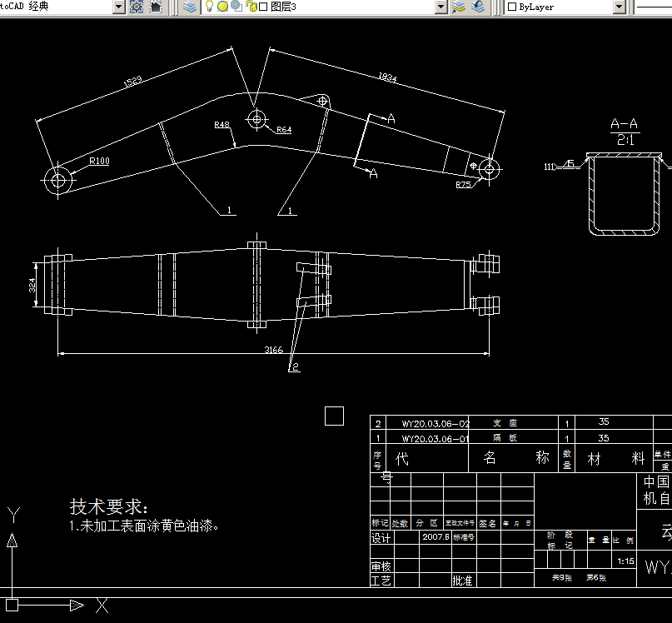Click the UCS origin square icon

[x=12, y=605]
